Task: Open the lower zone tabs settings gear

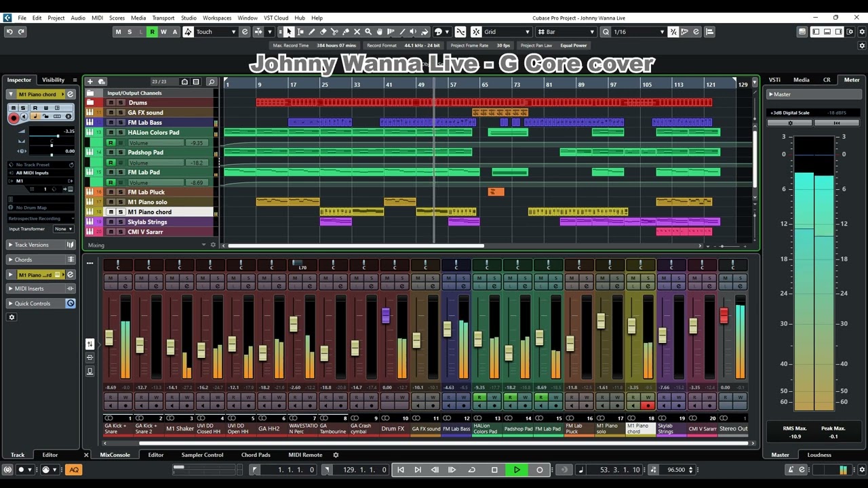Action: pyautogui.click(x=335, y=455)
